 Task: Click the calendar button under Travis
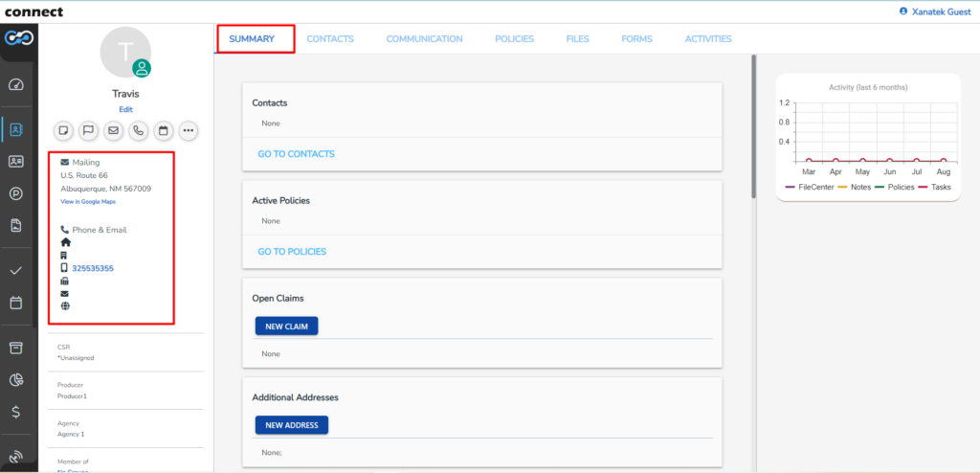[x=163, y=131]
